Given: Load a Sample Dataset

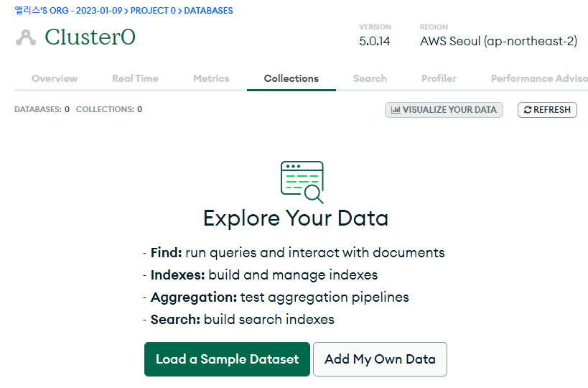Looking at the screenshot, I should [x=227, y=359].
